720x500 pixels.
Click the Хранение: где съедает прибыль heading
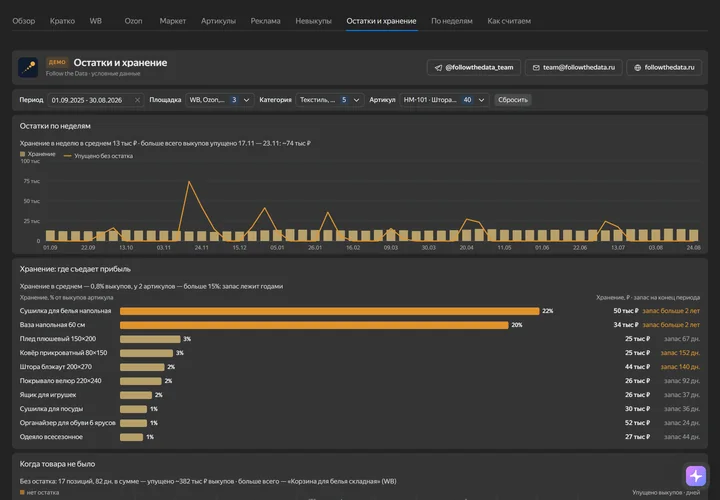(75, 269)
